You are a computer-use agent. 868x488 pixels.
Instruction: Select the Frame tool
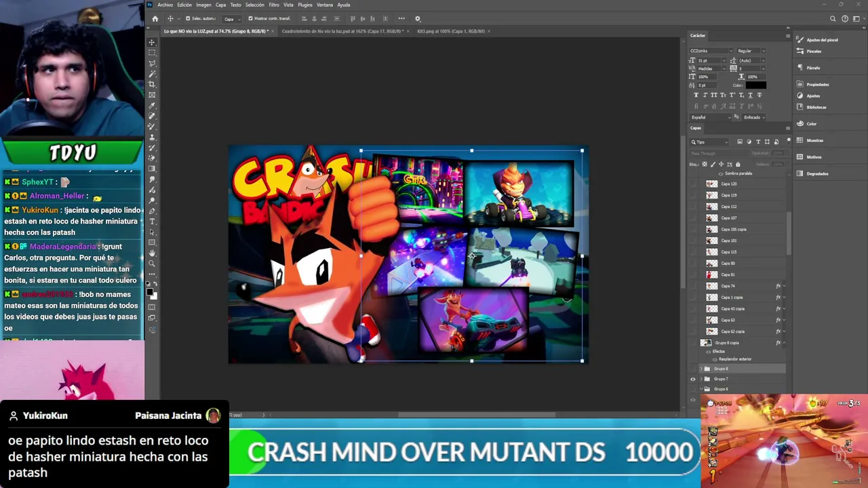click(x=152, y=95)
